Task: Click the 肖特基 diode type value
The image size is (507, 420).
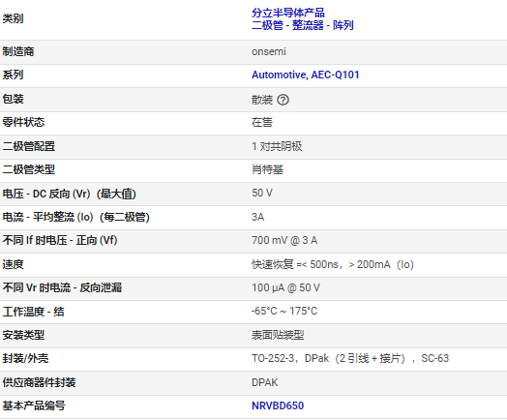Action: (267, 169)
